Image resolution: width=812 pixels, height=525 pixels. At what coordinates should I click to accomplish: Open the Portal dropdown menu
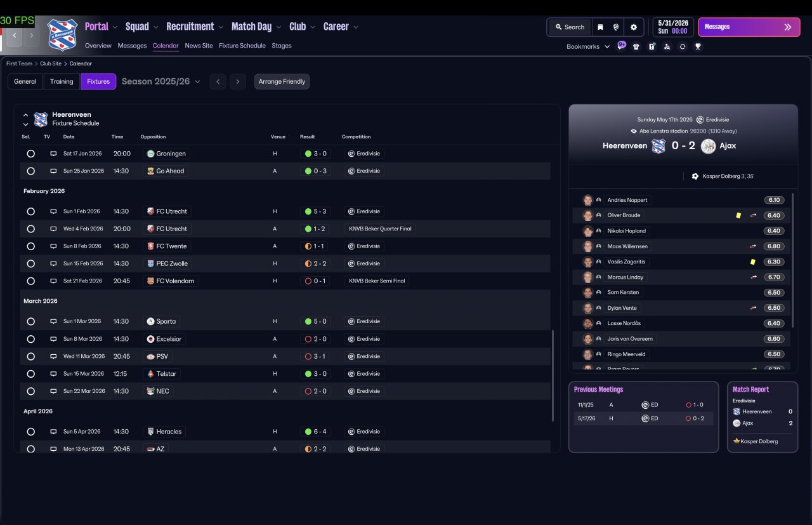[x=101, y=27]
